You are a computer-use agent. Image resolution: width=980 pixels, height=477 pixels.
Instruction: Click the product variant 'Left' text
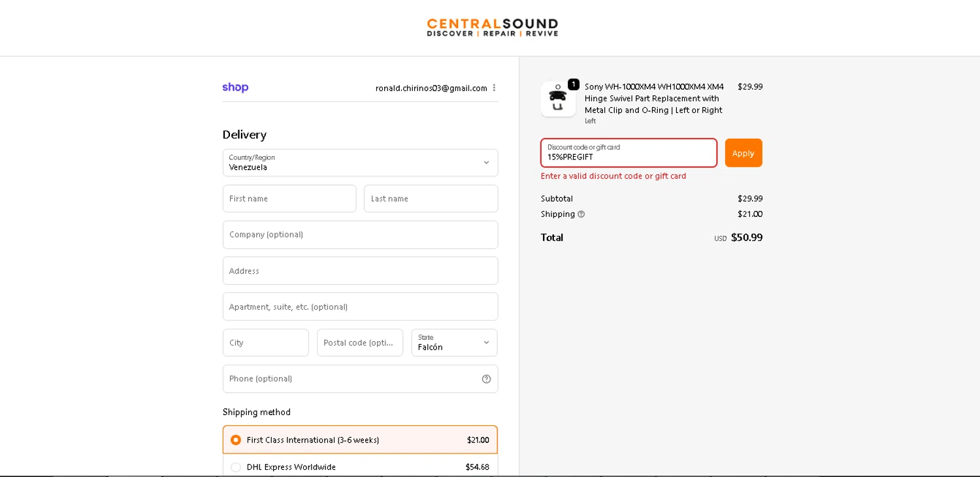click(x=590, y=121)
